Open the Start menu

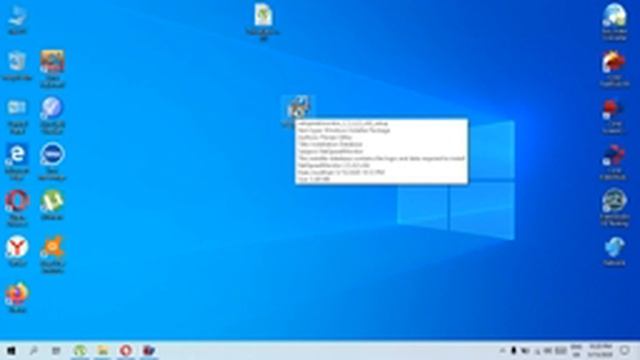click(11, 351)
